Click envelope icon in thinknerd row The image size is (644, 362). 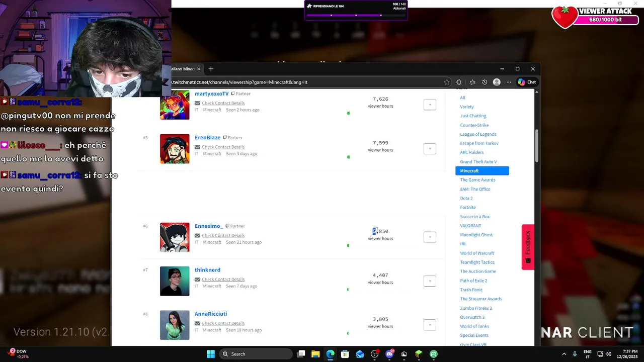[x=197, y=279]
